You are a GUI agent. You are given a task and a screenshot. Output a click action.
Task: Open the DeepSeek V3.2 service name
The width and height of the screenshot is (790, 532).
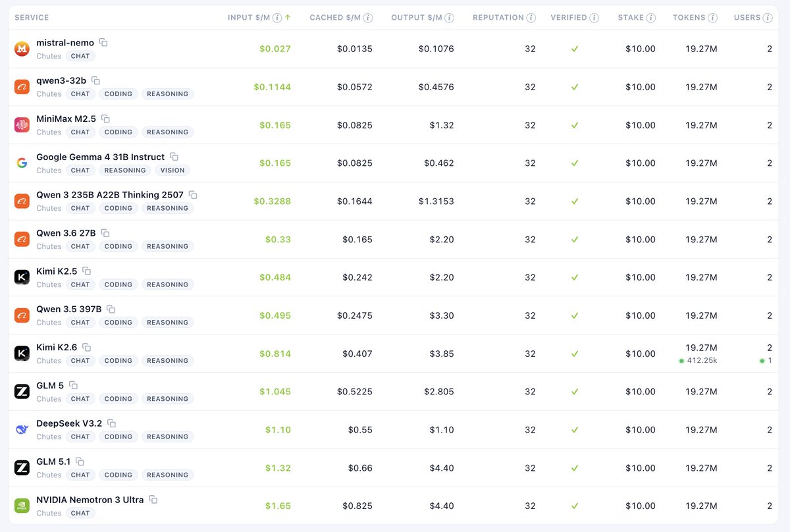click(x=69, y=423)
